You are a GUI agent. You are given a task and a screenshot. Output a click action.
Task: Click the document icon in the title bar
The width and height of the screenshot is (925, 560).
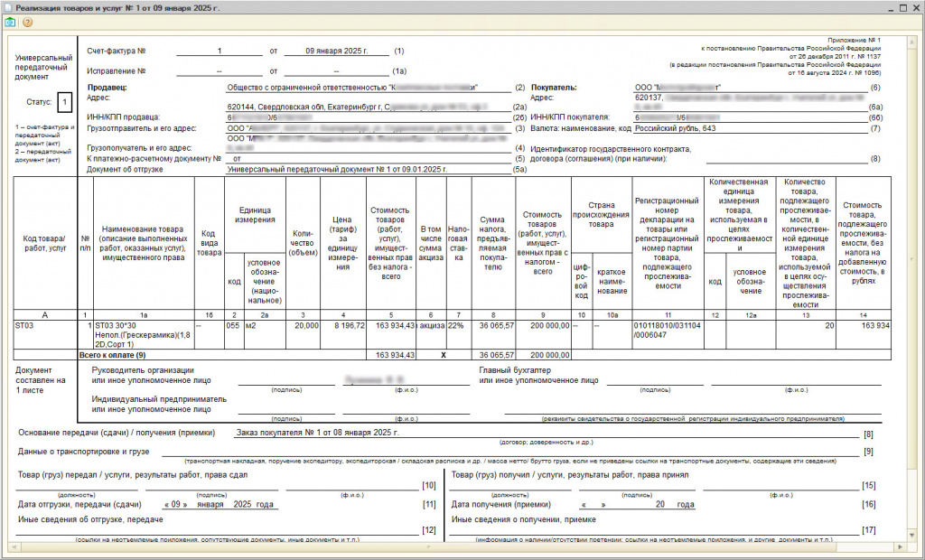7,8
